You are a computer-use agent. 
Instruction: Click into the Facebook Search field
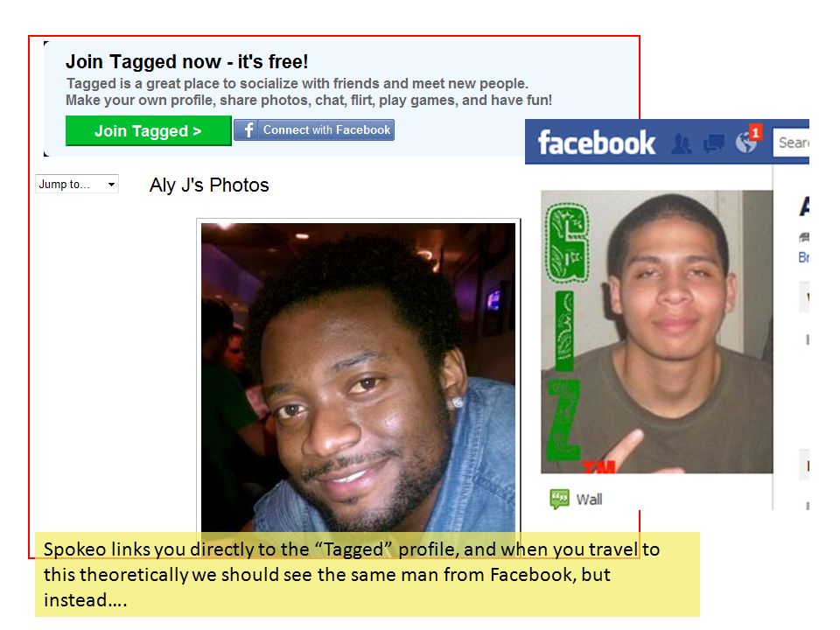[791, 143]
